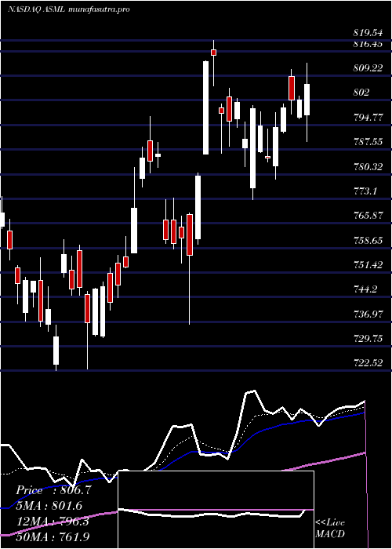The height and width of the screenshot is (549, 392).
Task: Click the <<Live MACD label
Action: [x=330, y=528]
